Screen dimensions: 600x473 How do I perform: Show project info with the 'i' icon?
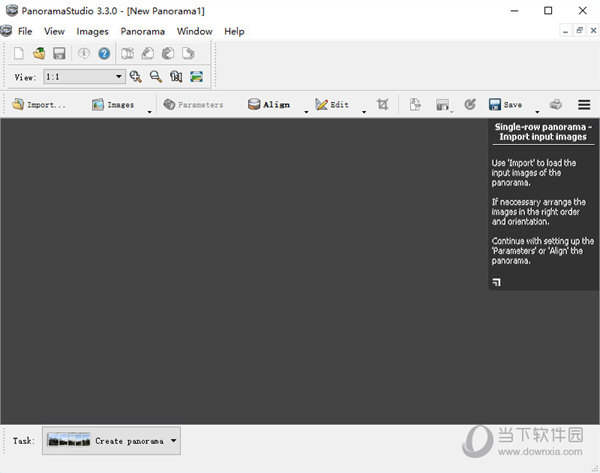click(84, 53)
